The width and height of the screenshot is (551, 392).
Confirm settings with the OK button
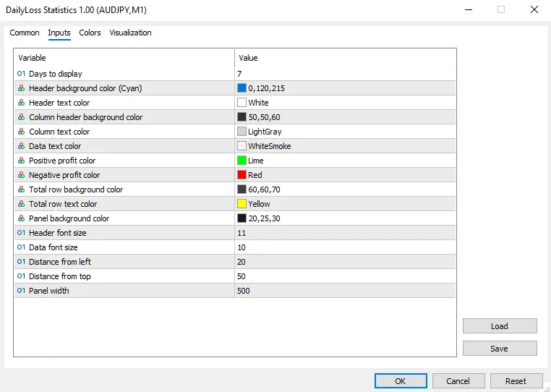pyautogui.click(x=400, y=381)
